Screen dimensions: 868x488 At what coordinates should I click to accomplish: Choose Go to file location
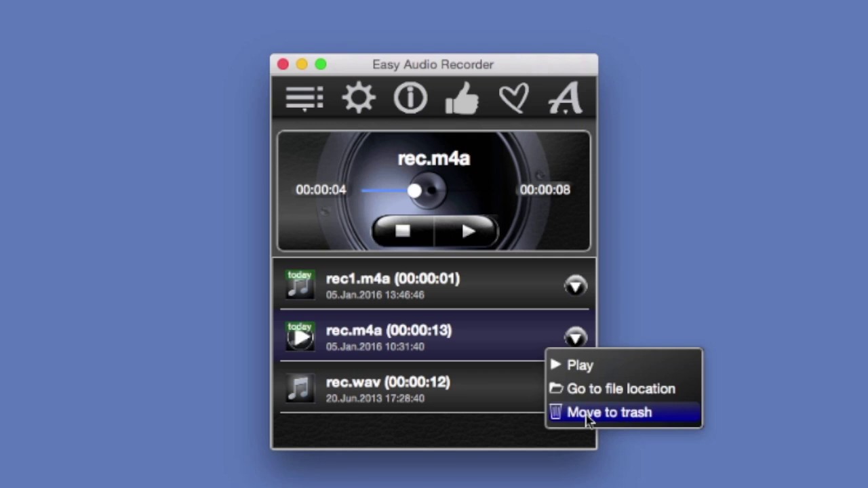(x=624, y=389)
